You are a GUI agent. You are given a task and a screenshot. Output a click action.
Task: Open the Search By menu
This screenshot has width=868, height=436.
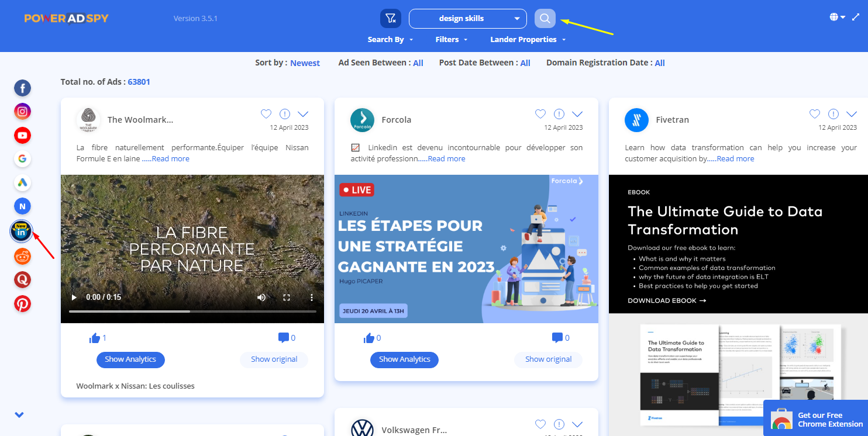[390, 40]
